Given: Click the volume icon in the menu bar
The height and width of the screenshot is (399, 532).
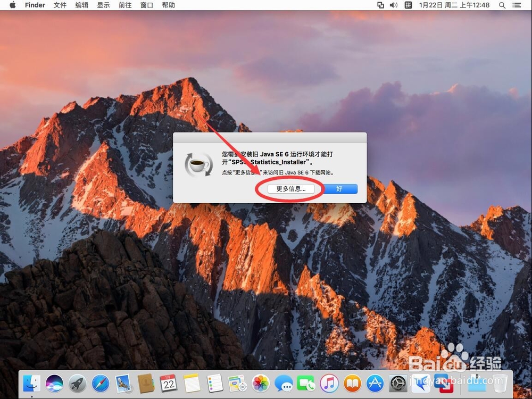Looking at the screenshot, I should click(392, 5).
